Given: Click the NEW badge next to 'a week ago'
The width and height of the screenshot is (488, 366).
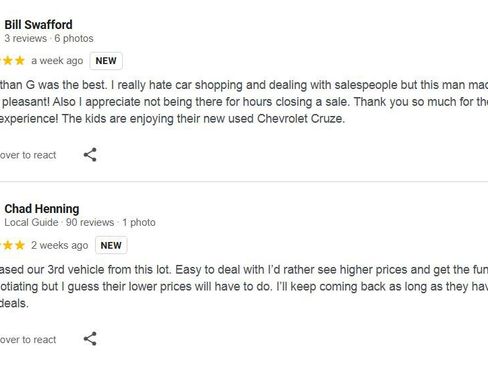Looking at the screenshot, I should coord(106,61).
